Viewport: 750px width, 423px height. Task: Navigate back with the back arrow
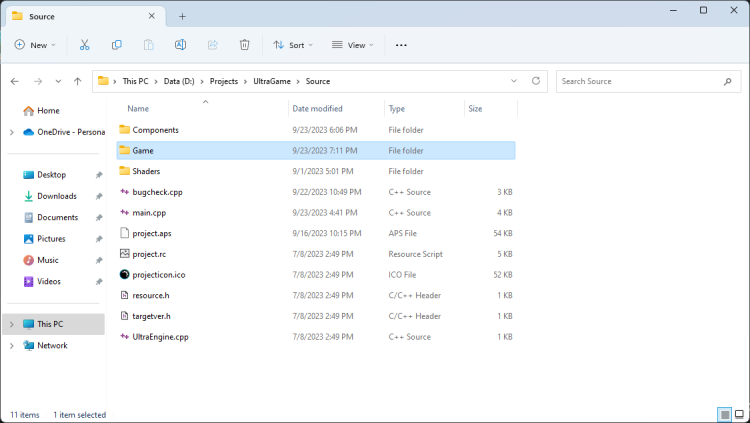(x=15, y=81)
